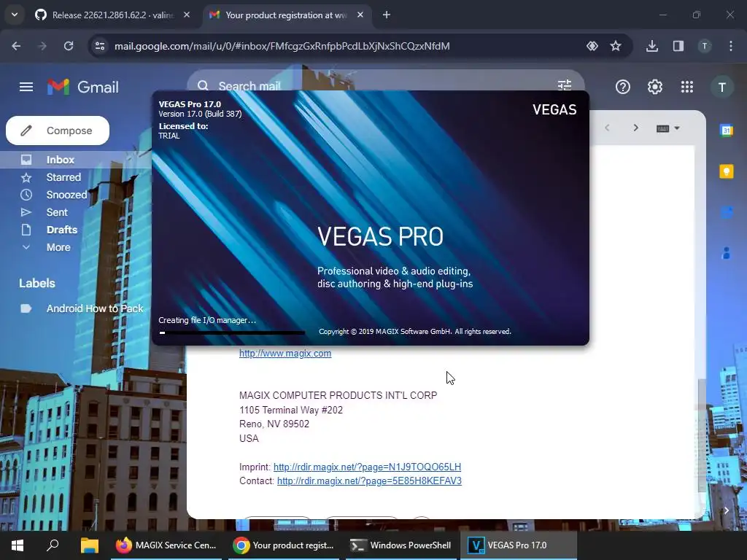Go to the older email arrow
747x560 pixels.
coord(635,128)
